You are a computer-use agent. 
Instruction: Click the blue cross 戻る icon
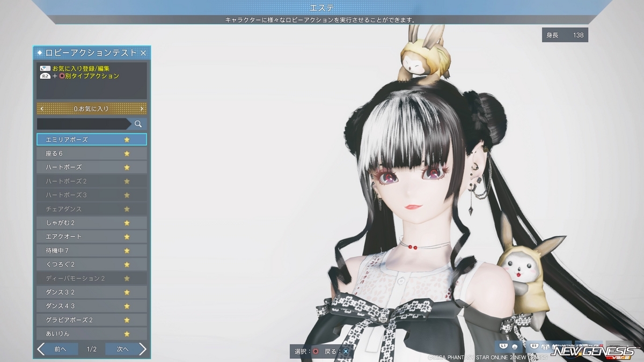click(346, 351)
